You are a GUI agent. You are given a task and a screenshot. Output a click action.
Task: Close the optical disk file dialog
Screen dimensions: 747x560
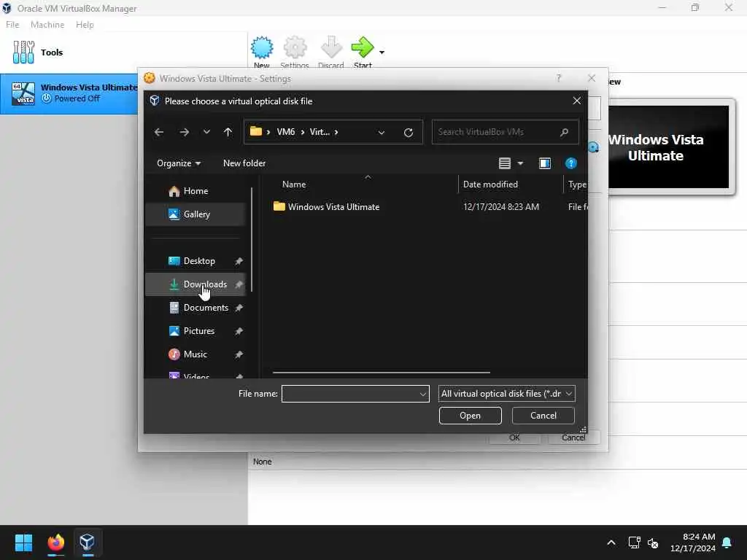pos(576,101)
